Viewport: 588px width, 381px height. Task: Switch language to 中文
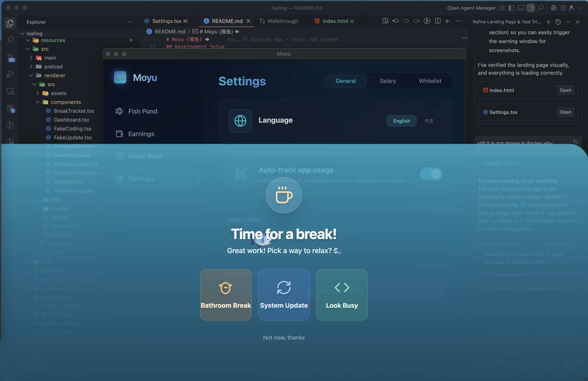point(429,121)
